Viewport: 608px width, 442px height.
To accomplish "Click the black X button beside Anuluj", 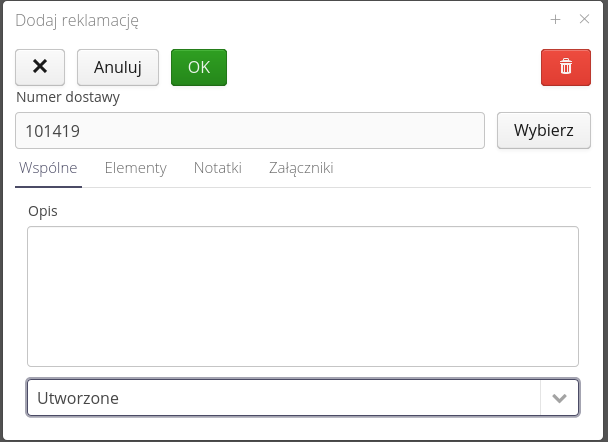I will (x=40, y=67).
